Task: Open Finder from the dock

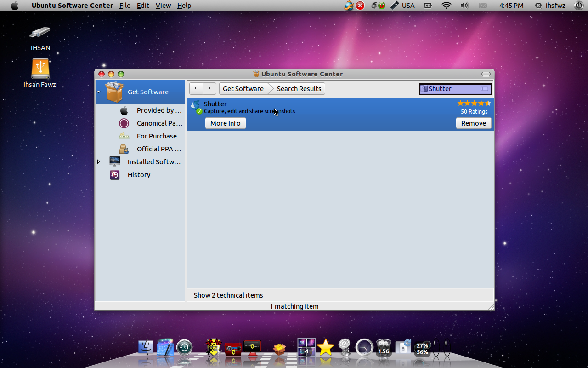Action: coord(146,347)
